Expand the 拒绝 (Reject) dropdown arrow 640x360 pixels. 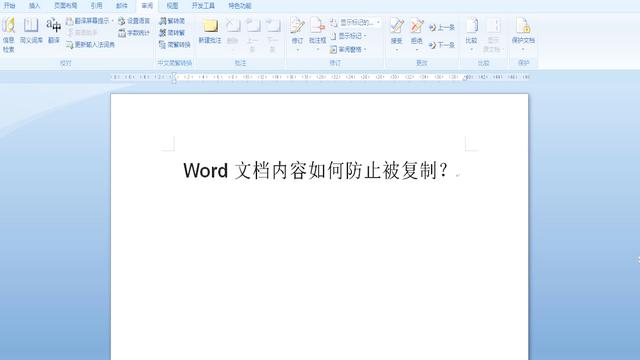coord(416,50)
